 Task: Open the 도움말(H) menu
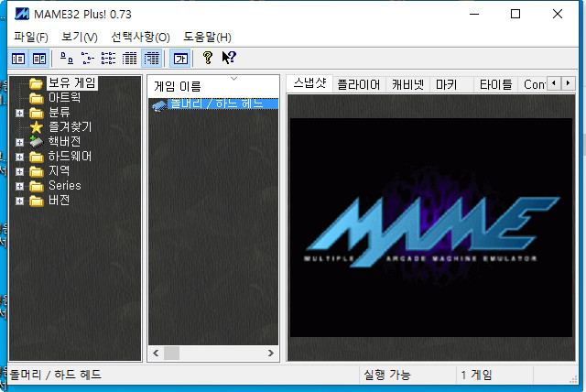[207, 37]
